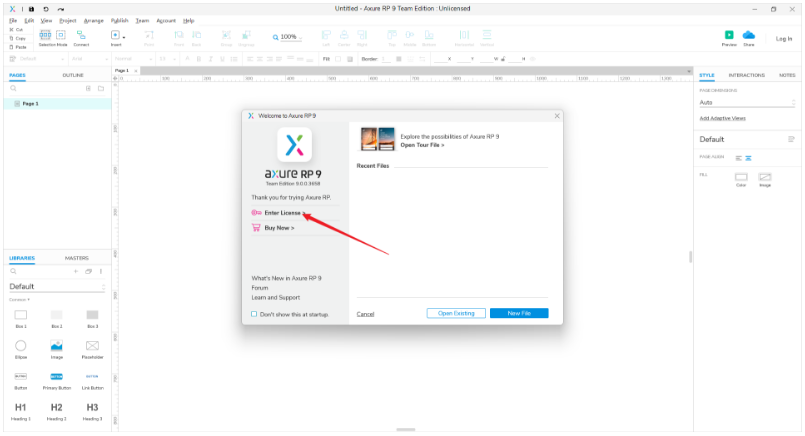Open the Publish menu
Viewport: 805px width, 436px height.
click(120, 21)
